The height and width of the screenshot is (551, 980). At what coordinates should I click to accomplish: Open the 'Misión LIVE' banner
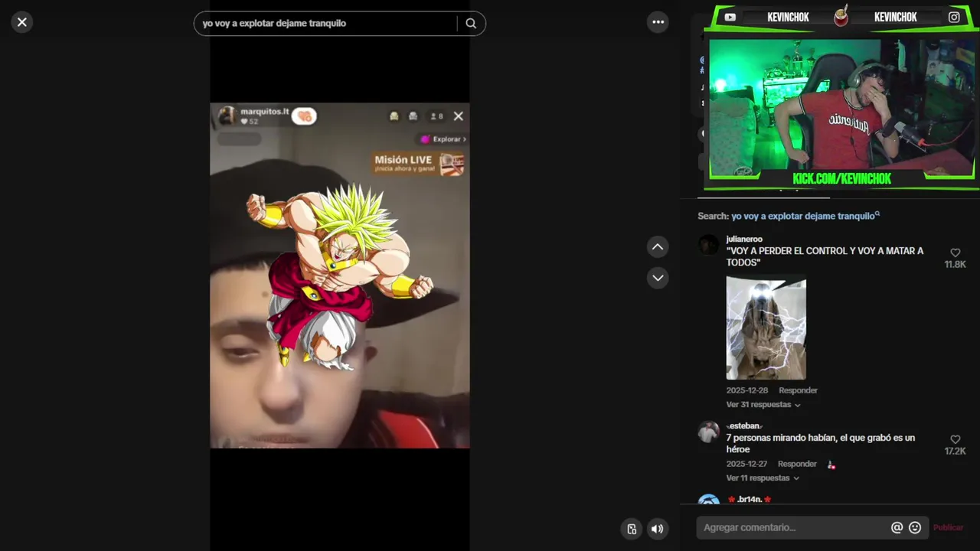tap(418, 163)
